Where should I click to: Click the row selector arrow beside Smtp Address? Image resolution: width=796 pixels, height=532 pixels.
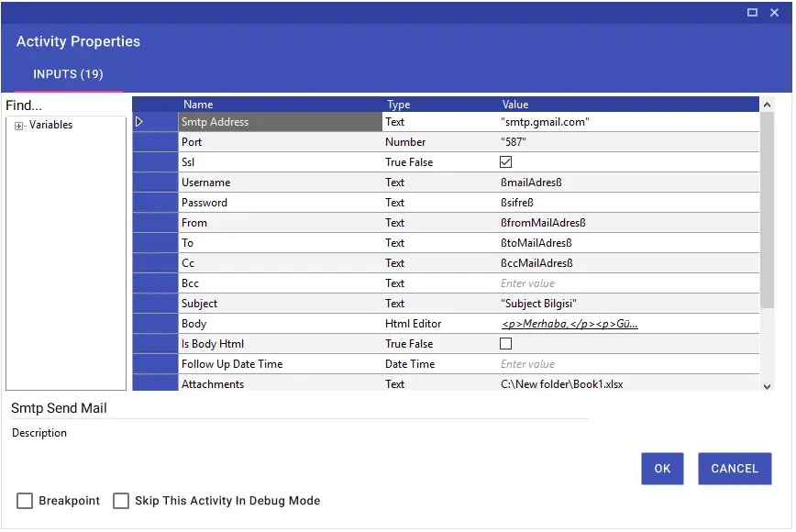pos(139,122)
